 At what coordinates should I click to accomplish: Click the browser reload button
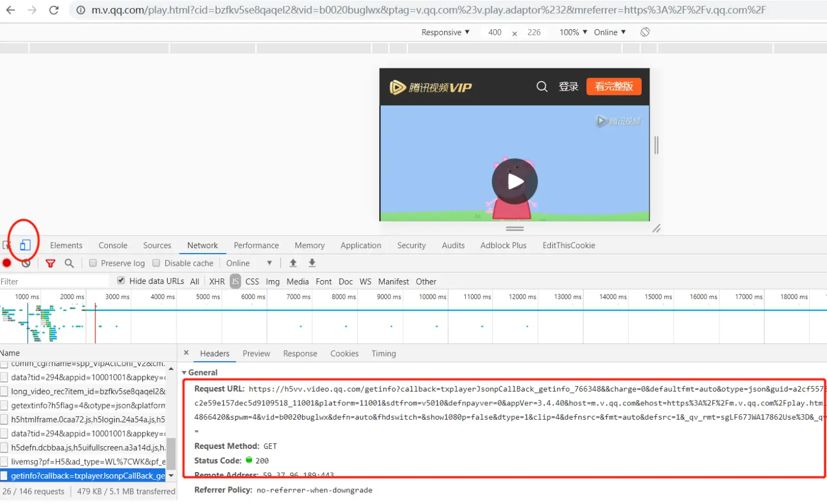[53, 10]
